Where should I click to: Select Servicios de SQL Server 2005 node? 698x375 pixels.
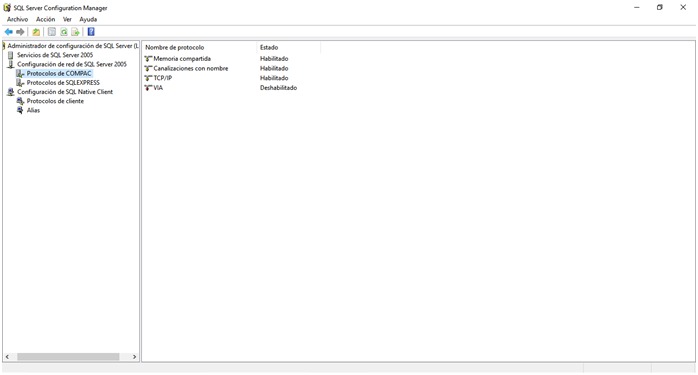coord(55,55)
